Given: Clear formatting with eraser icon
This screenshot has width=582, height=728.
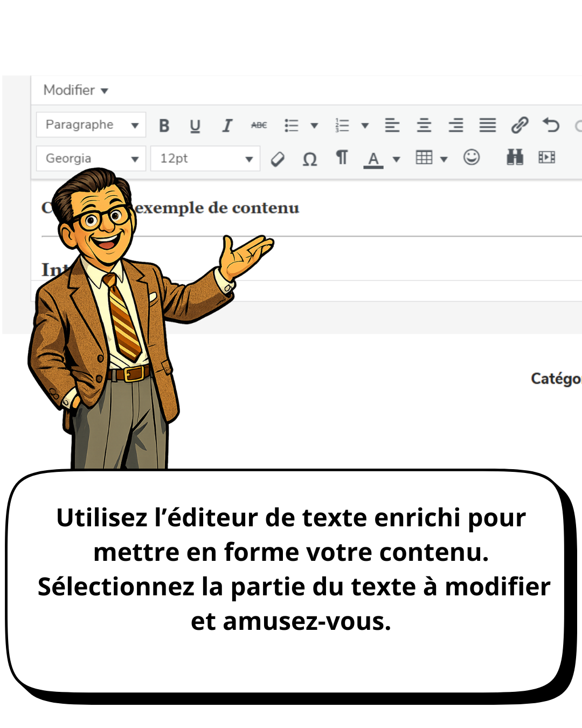Looking at the screenshot, I should coord(278,159).
